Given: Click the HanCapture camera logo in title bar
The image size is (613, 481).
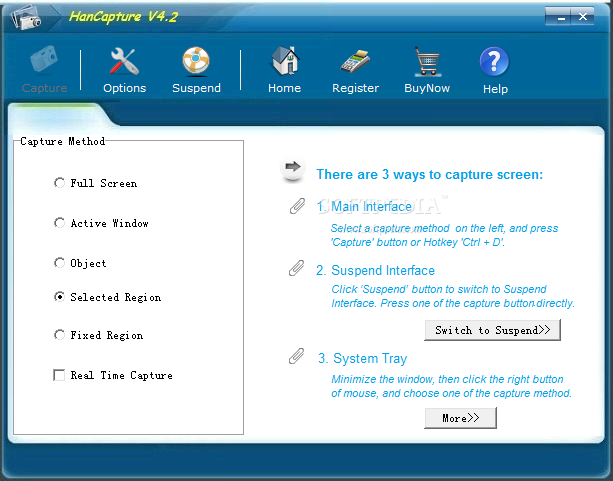Looking at the screenshot, I should [25, 18].
